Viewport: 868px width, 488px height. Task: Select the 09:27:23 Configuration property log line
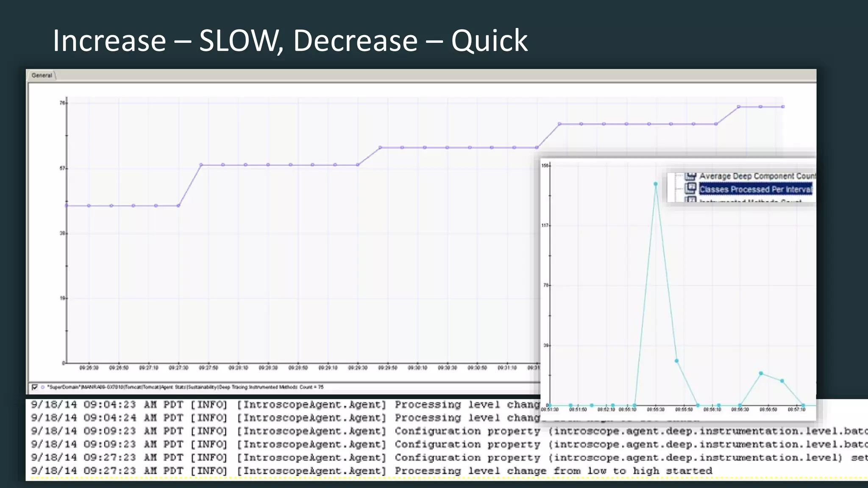[x=449, y=457]
